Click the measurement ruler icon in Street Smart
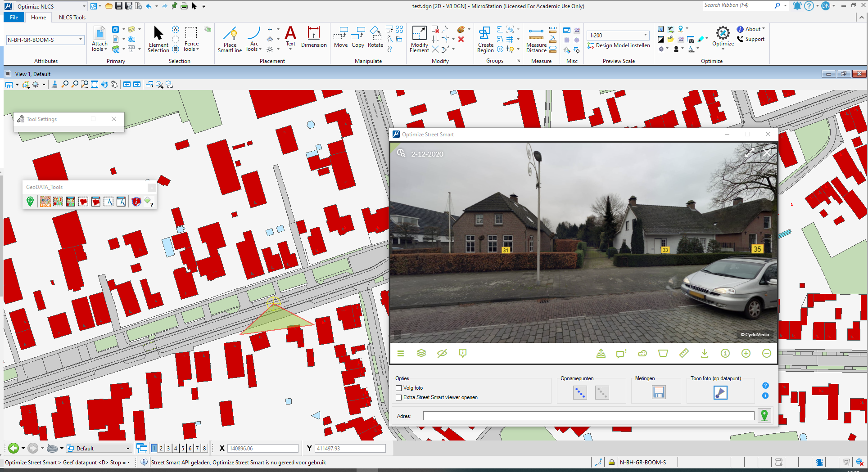868x472 pixels. 684,353
